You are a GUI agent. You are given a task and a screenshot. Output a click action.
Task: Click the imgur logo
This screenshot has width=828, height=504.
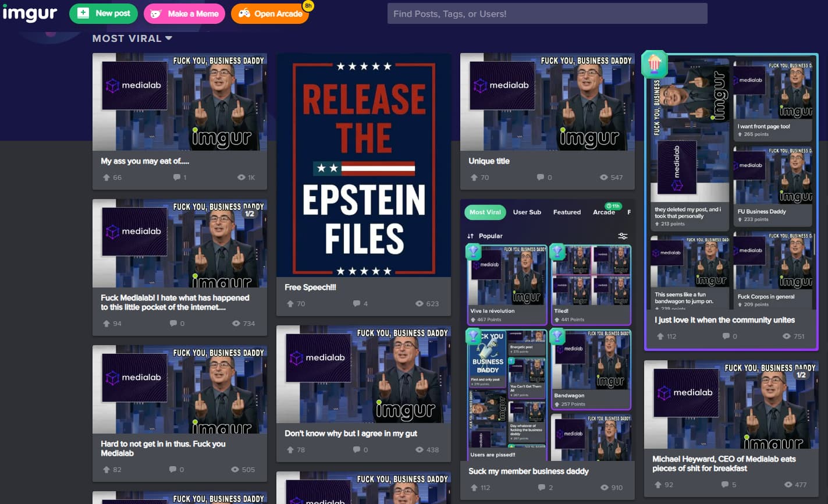pyautogui.click(x=30, y=13)
